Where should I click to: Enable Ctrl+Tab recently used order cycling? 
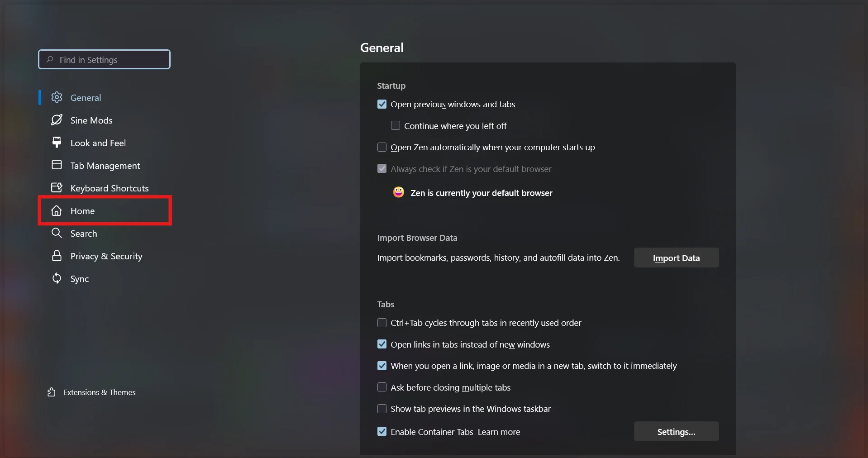(382, 323)
